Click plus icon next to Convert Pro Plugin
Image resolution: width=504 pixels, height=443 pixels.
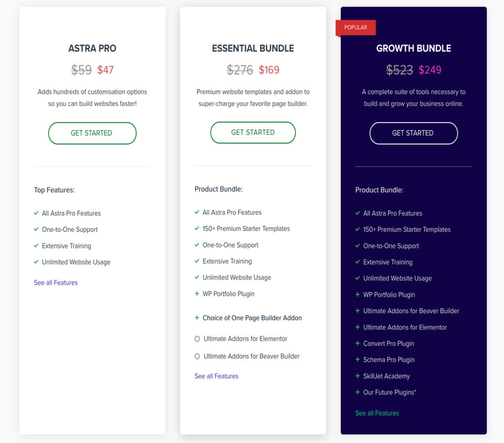click(357, 344)
